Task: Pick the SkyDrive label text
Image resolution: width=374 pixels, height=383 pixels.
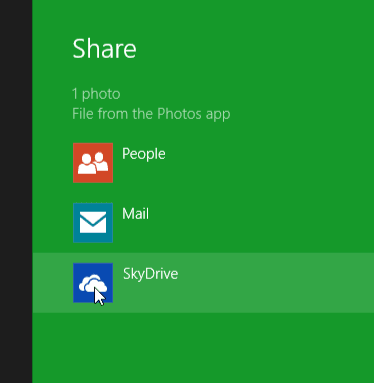Action: coord(150,274)
